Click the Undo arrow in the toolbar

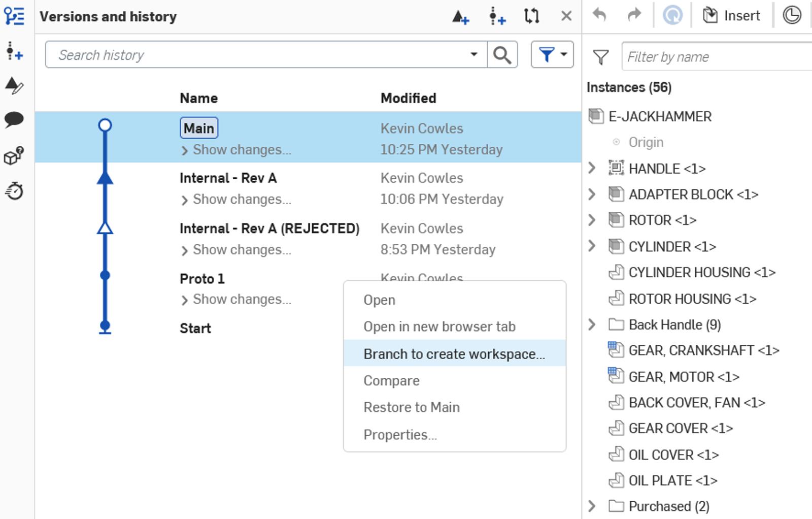601,15
